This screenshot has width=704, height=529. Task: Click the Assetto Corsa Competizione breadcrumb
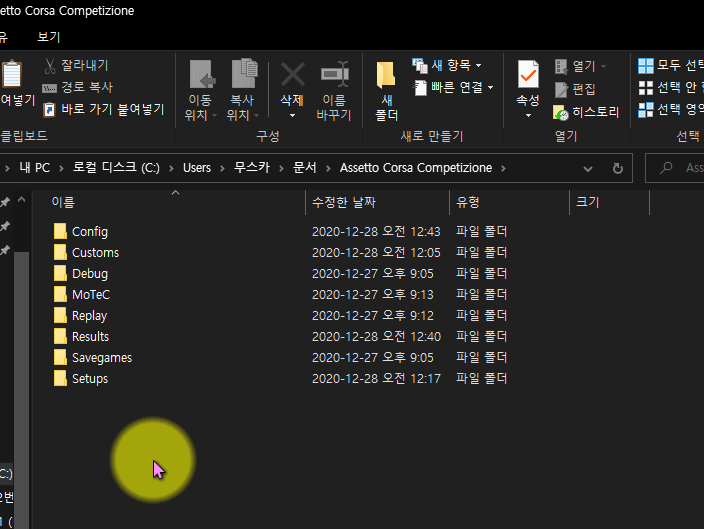(x=416, y=168)
